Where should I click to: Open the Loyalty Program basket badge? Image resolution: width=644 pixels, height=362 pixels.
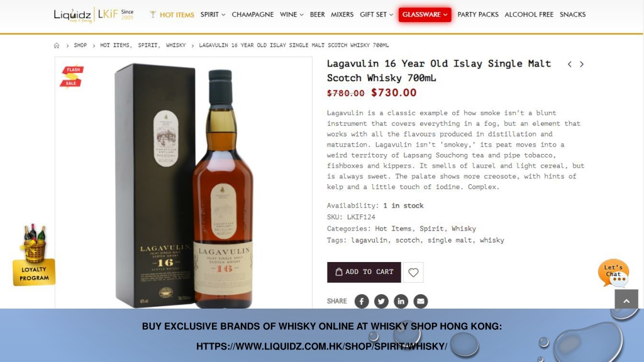coord(34,255)
